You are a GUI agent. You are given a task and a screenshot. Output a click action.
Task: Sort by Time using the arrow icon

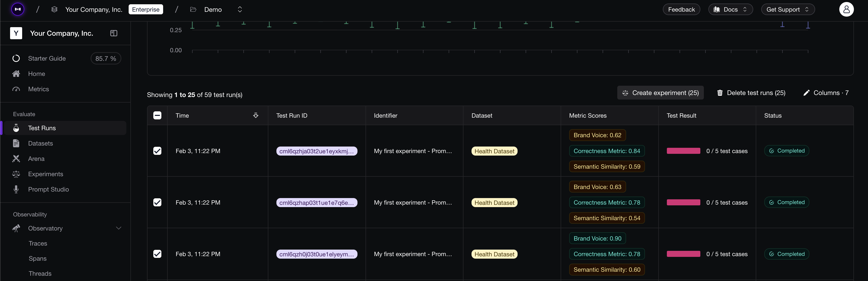(256, 115)
